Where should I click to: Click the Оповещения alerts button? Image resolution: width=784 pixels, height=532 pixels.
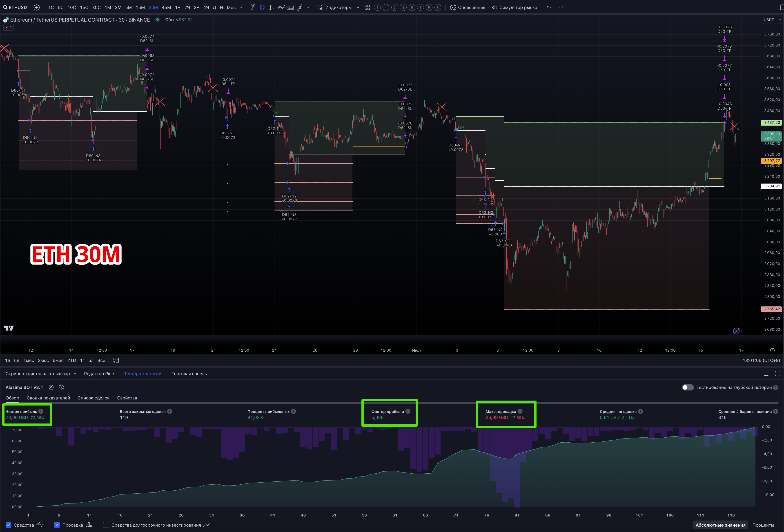[x=468, y=7]
